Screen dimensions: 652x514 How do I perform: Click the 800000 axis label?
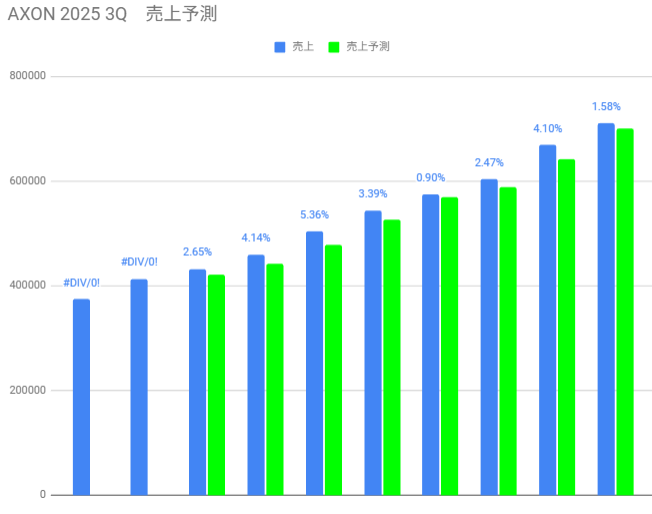[x=27, y=76]
